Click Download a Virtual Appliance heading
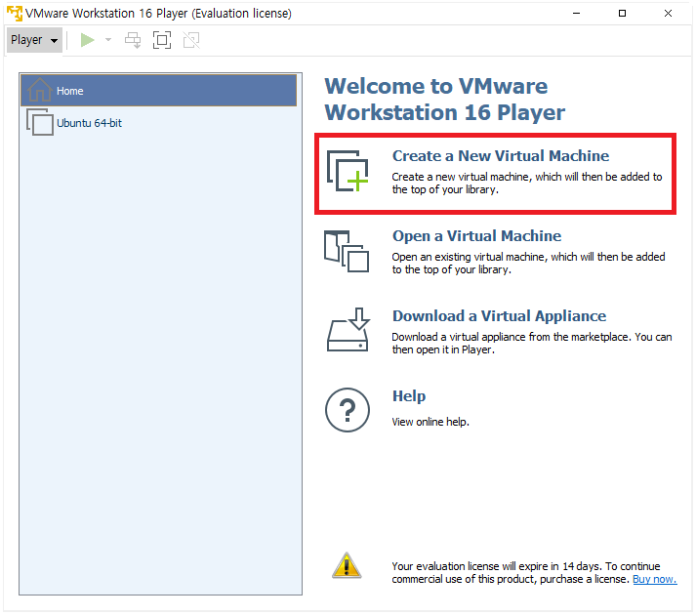The image size is (696, 616). pyautogui.click(x=500, y=315)
